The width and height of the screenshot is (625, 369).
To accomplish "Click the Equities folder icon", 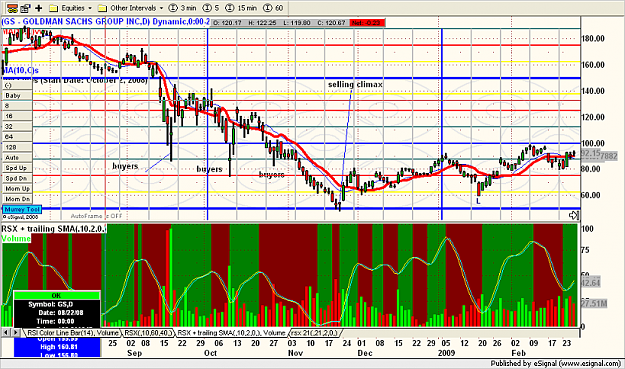I will tap(54, 8).
